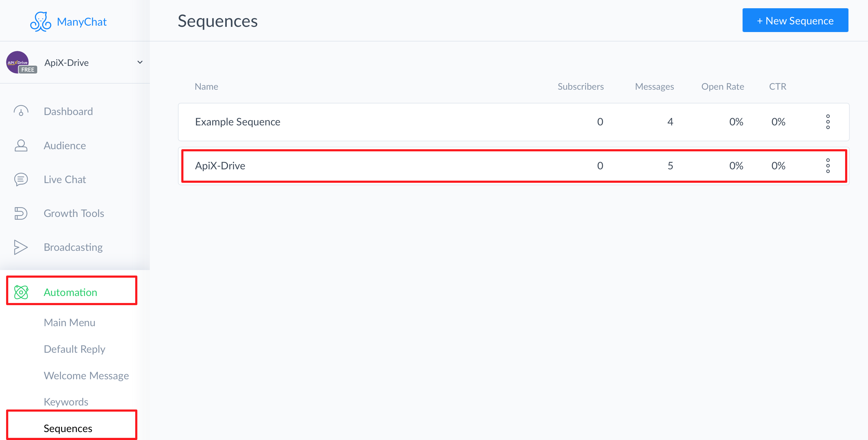Open Main Menu submenu item
This screenshot has height=440, width=868.
69,323
